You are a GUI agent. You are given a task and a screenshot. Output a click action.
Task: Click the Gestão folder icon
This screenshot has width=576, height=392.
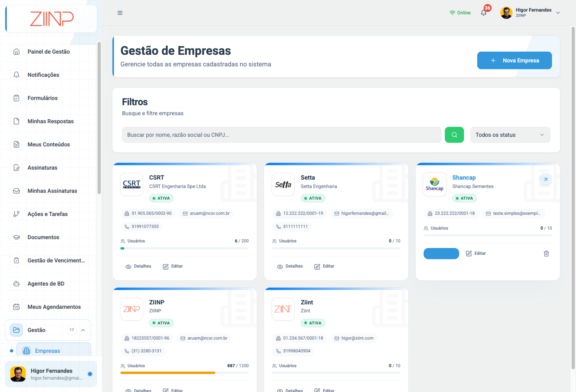tap(16, 330)
